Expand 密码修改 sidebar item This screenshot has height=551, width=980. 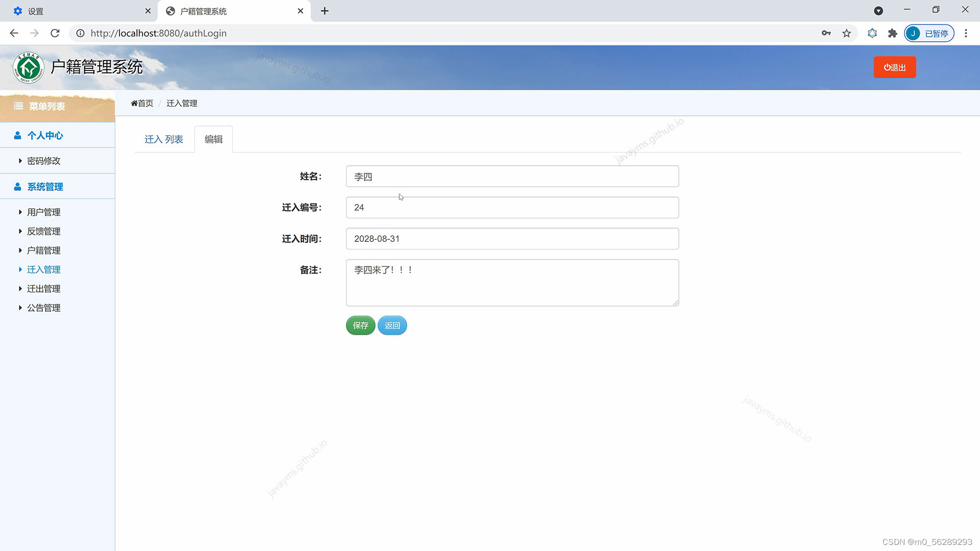coord(43,161)
